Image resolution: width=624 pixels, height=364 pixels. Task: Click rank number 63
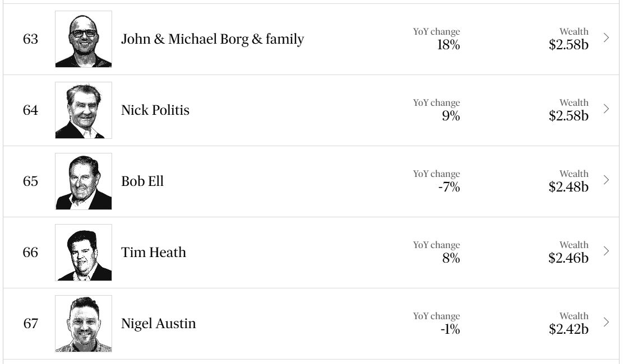[30, 39]
